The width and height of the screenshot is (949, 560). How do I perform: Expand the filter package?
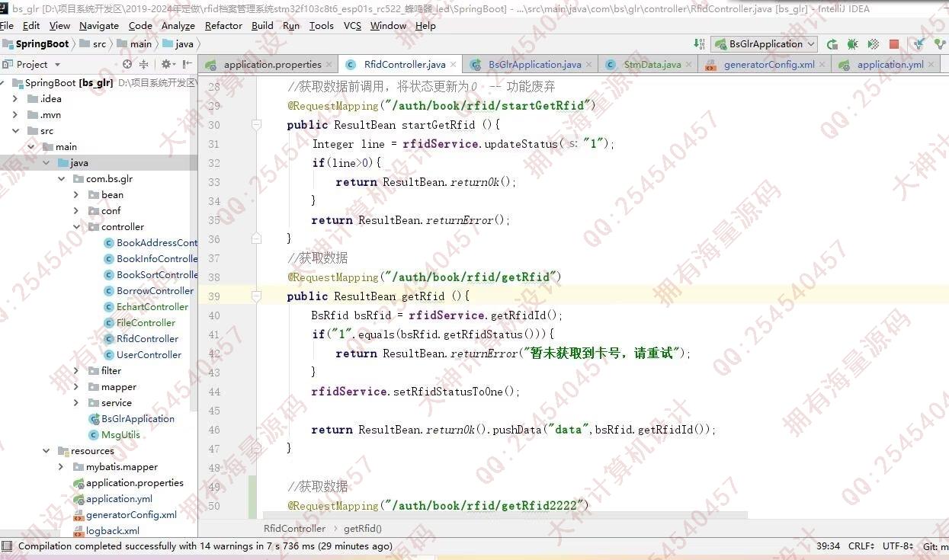(x=76, y=371)
